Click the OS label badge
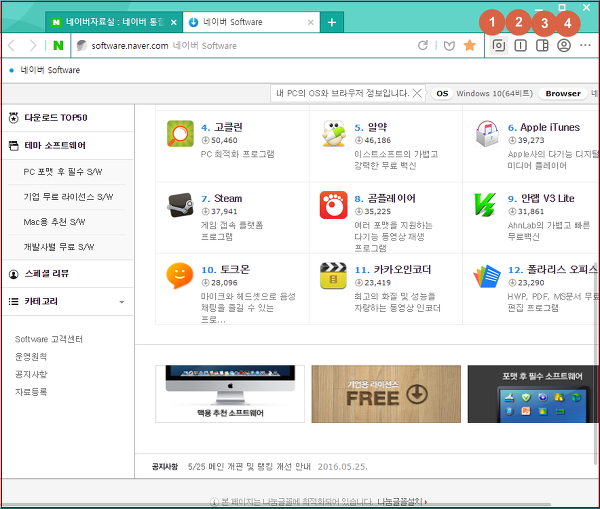Screen dimensions: 600x509 click(x=442, y=93)
